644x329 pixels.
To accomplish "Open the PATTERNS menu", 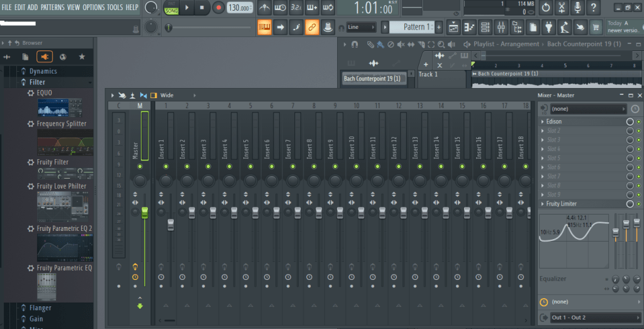I will 52,7.
